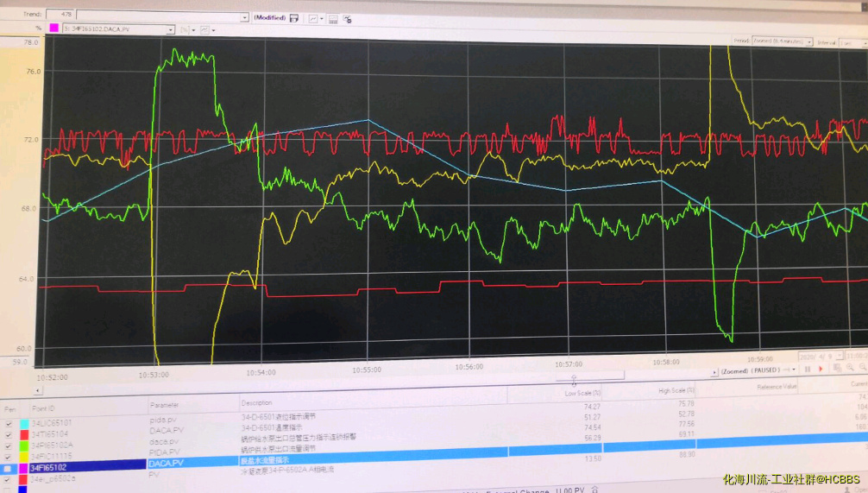Select the 34ei_p6502a point row
The image size is (868, 493).
click(x=53, y=478)
